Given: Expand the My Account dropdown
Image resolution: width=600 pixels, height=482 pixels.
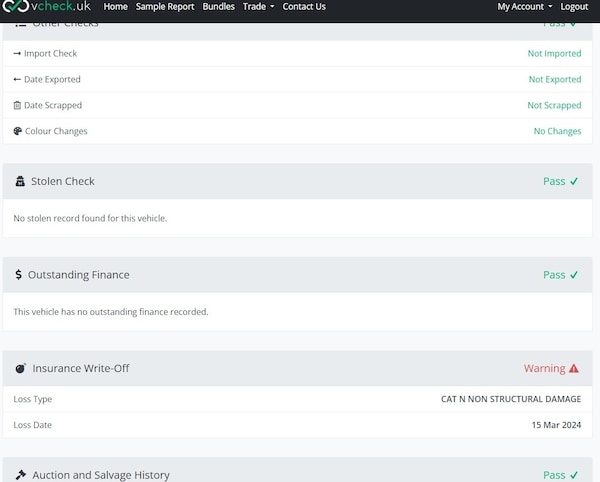Looking at the screenshot, I should click(524, 7).
